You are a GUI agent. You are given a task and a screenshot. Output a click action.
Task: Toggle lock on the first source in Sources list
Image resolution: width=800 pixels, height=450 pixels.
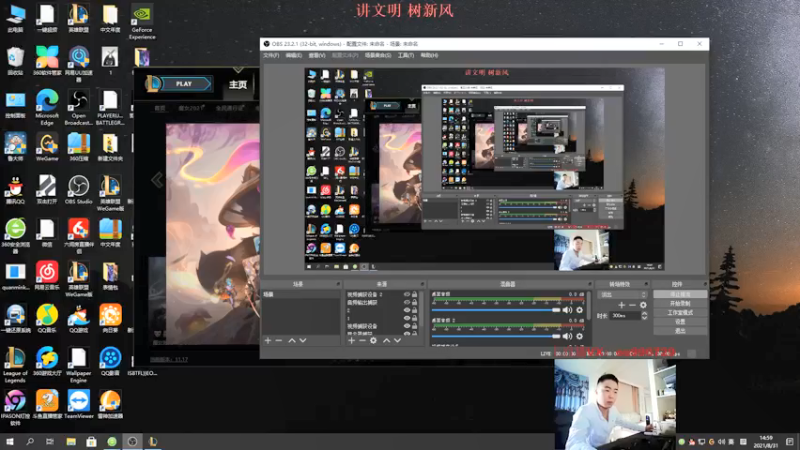pyautogui.click(x=415, y=294)
